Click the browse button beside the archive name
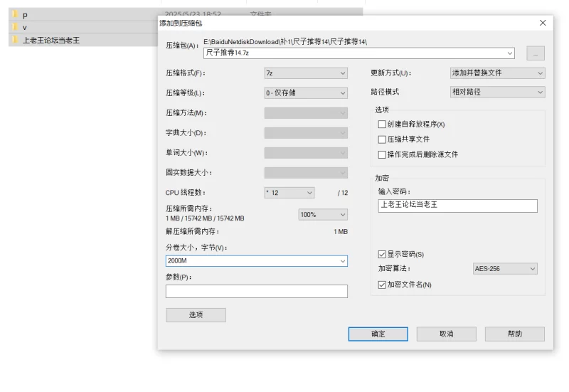The width and height of the screenshot is (569, 392). (536, 53)
